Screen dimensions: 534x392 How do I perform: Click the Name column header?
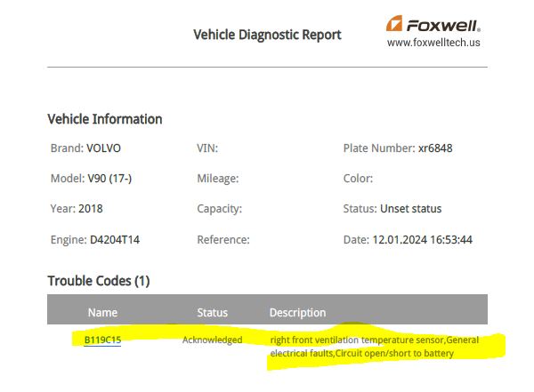coord(102,312)
